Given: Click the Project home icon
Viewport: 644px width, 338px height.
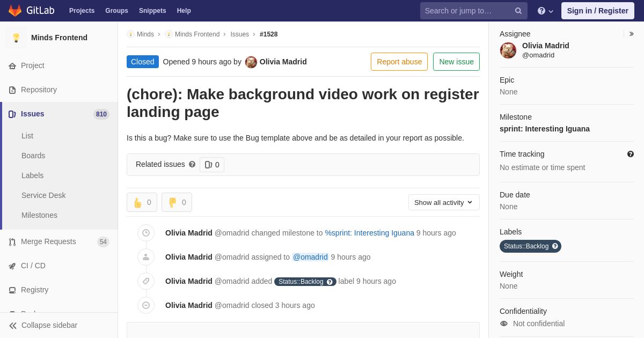Looking at the screenshot, I should click(x=12, y=65).
